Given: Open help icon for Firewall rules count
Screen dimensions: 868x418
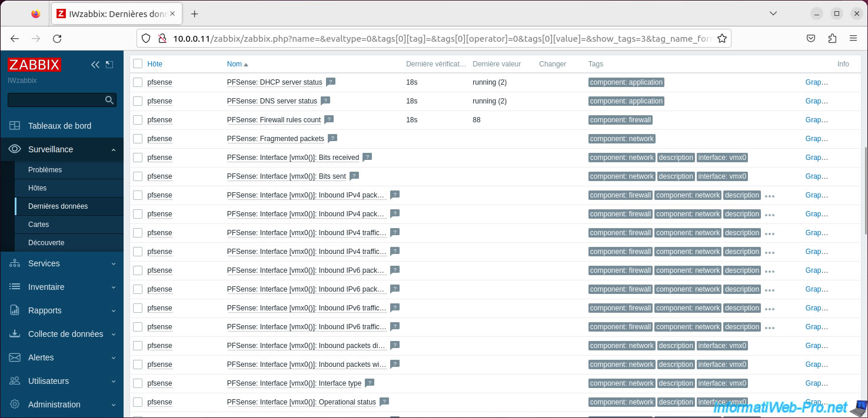Looking at the screenshot, I should pyautogui.click(x=329, y=119).
